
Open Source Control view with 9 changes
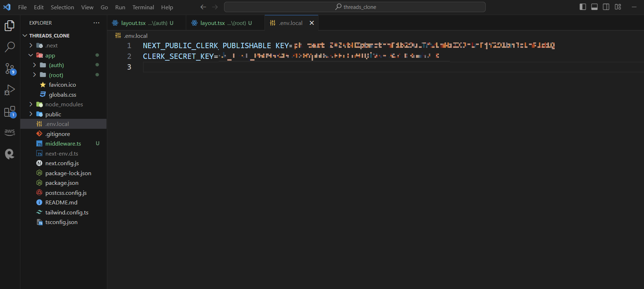click(x=10, y=69)
